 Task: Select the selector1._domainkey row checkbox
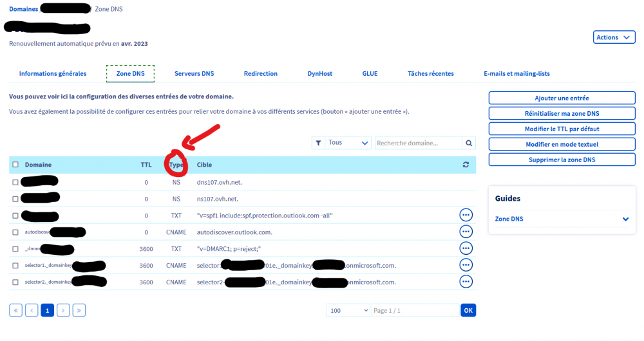tap(15, 266)
